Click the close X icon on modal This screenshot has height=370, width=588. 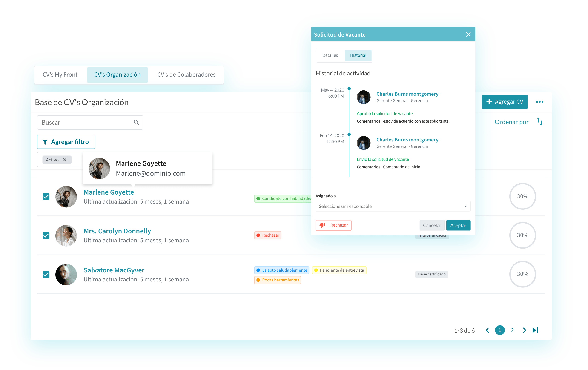point(468,34)
